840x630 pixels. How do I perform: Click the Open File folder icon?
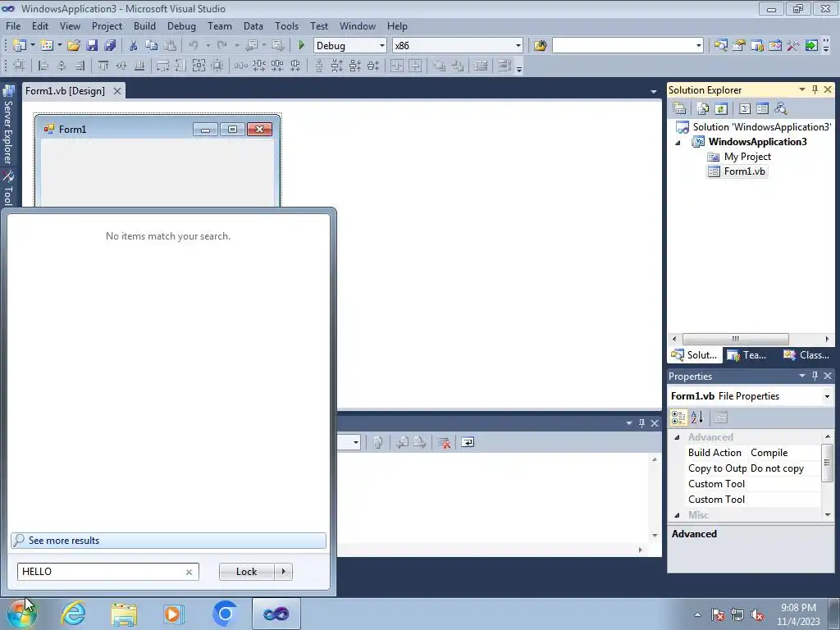pyautogui.click(x=73, y=46)
